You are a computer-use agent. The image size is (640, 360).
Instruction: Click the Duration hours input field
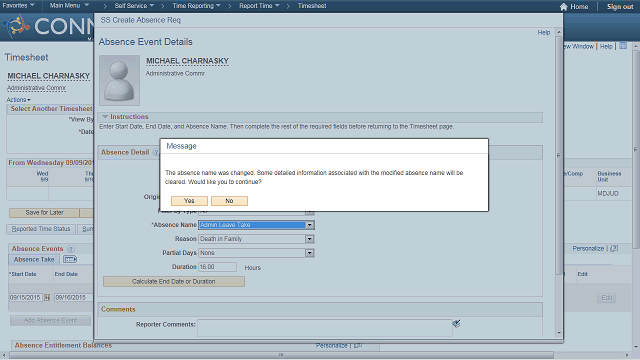[217, 267]
